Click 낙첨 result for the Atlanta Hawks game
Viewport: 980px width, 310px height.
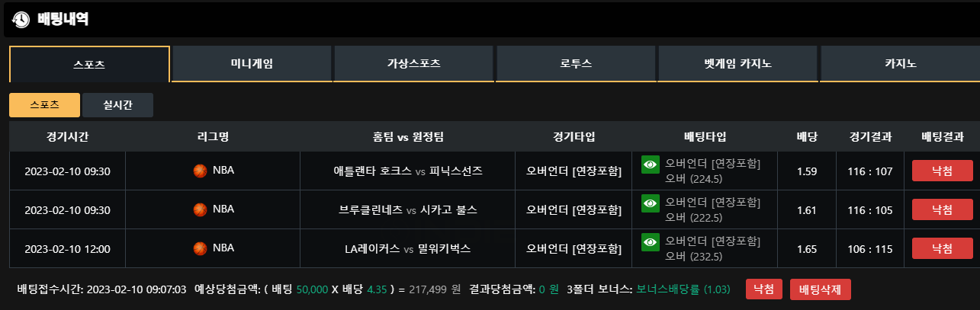coord(942,171)
